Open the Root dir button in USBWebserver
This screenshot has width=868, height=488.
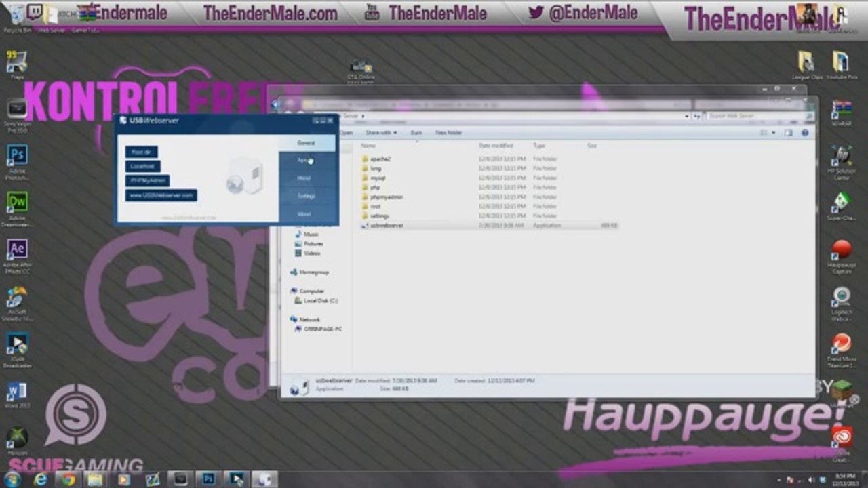coord(141,152)
